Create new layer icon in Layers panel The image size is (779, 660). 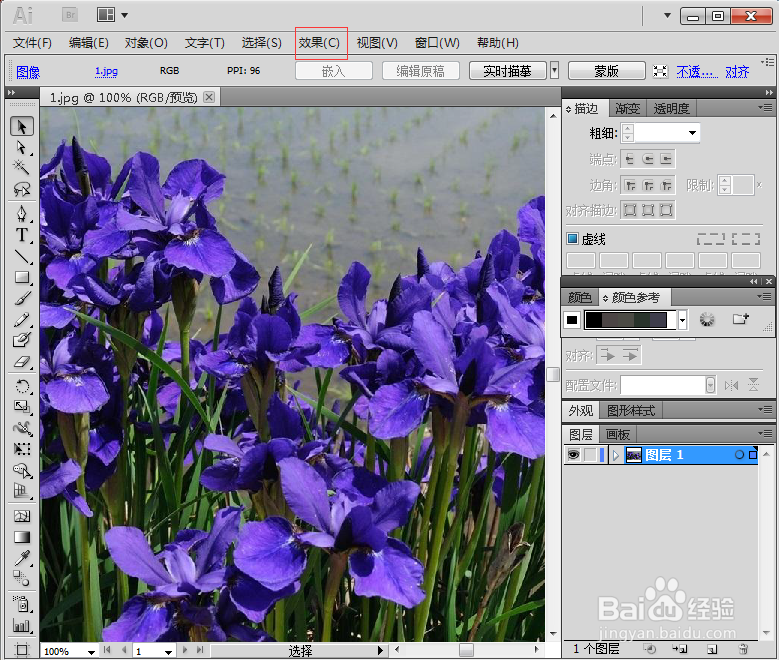712,649
